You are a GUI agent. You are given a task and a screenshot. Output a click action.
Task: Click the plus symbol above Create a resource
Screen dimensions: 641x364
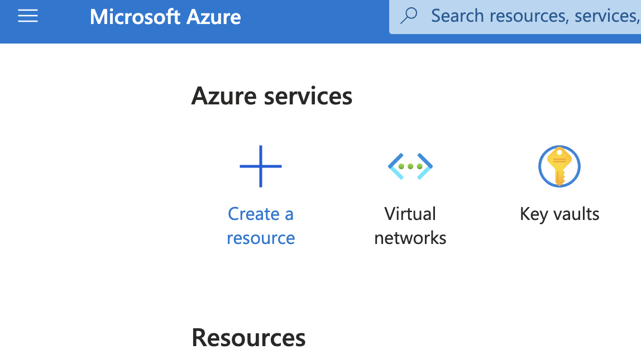(x=261, y=166)
